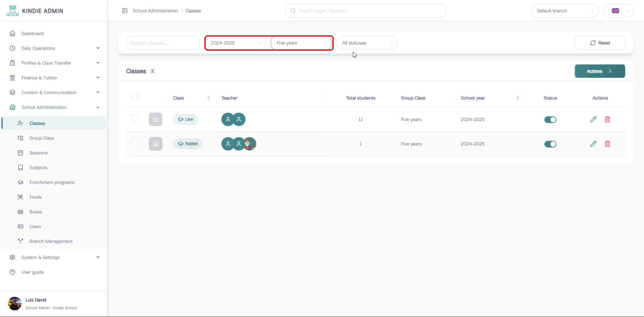Screen dimensions: 644x317
Task: Collapse the School Administration section
Action: (x=54, y=107)
